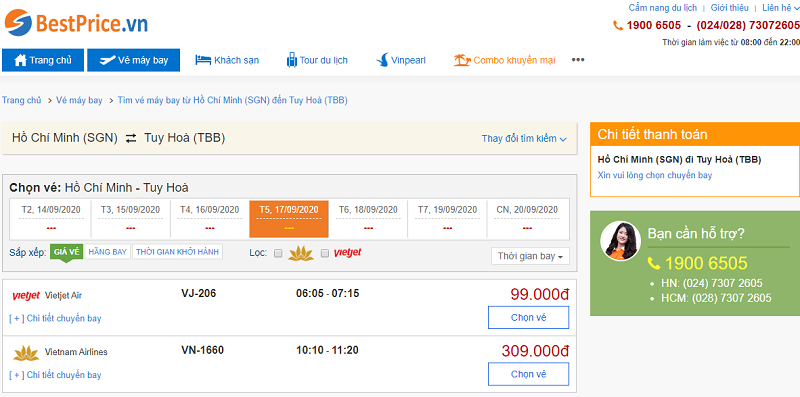The image size is (800, 397).
Task: Enable the Vietnam Airlines lotus filter checkbox
Action: click(x=278, y=253)
